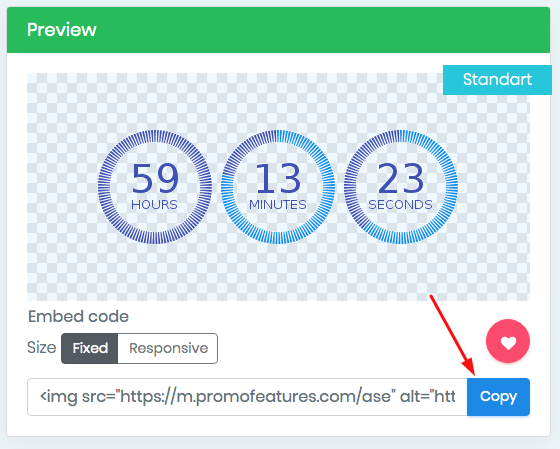Click the seconds countdown circle
The width and height of the screenshot is (560, 449).
pyautogui.click(x=401, y=187)
